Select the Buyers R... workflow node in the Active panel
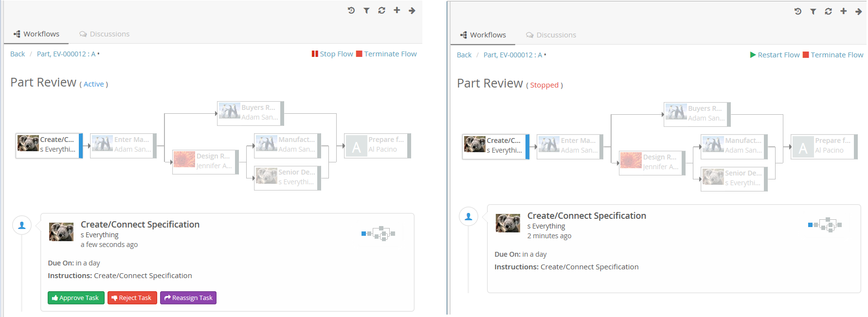Image resolution: width=868 pixels, height=317 pixels. (x=250, y=113)
